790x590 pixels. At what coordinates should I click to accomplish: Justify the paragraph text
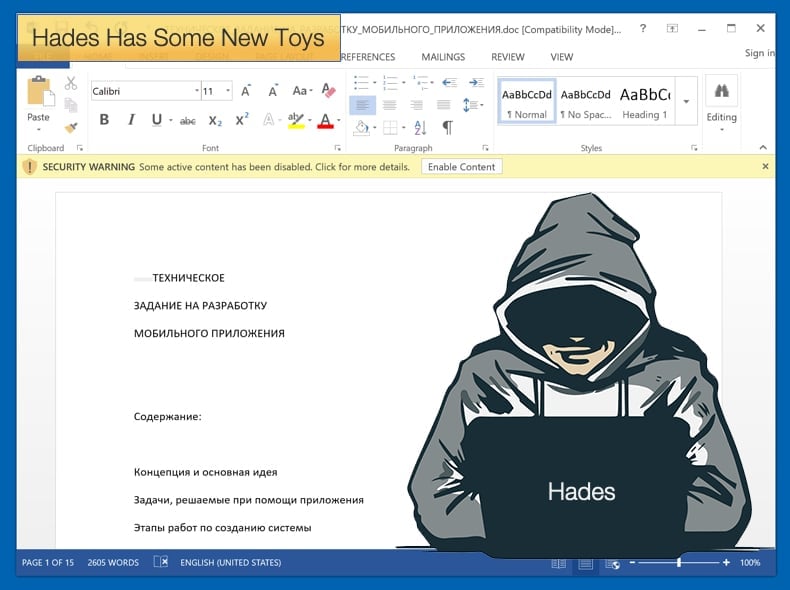pos(443,105)
